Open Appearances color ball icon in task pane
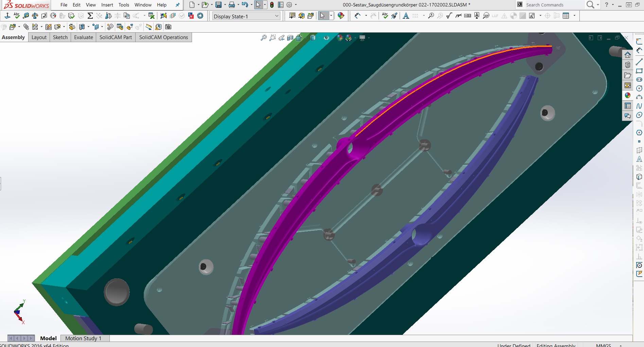The image size is (644, 347). click(x=628, y=96)
